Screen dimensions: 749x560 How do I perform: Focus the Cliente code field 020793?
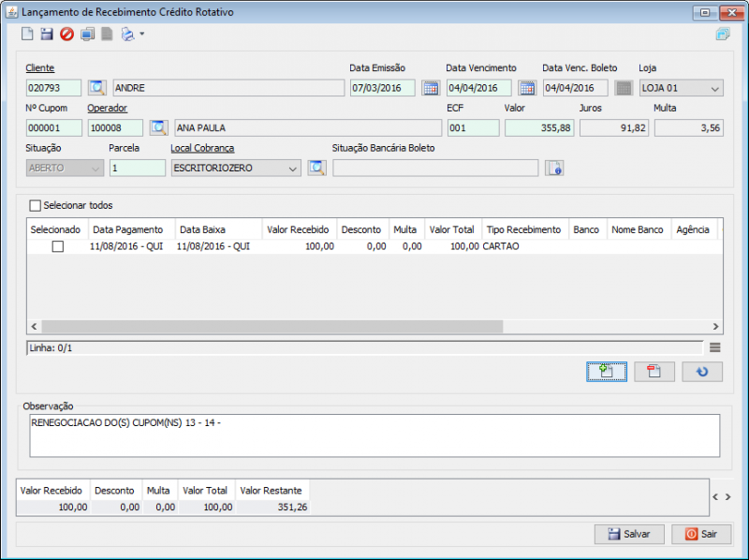[53, 88]
